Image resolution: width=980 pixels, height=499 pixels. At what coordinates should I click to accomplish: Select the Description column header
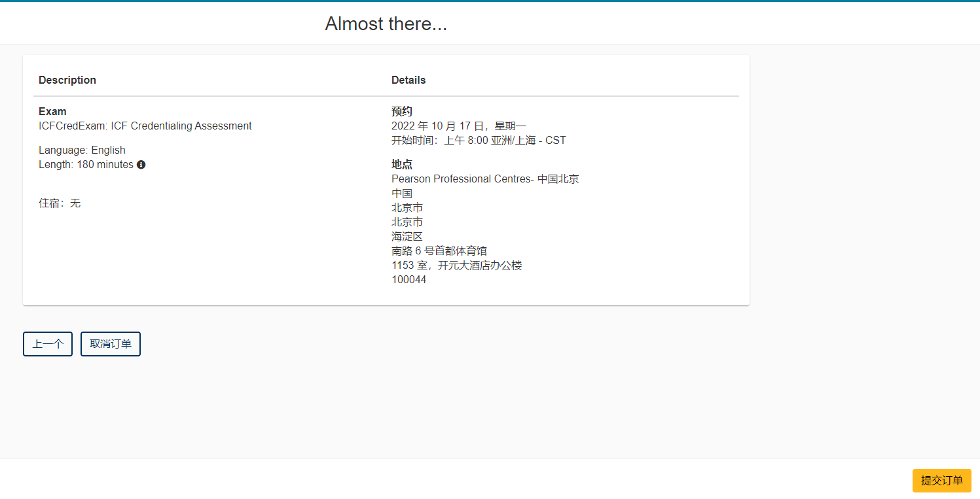(x=67, y=80)
